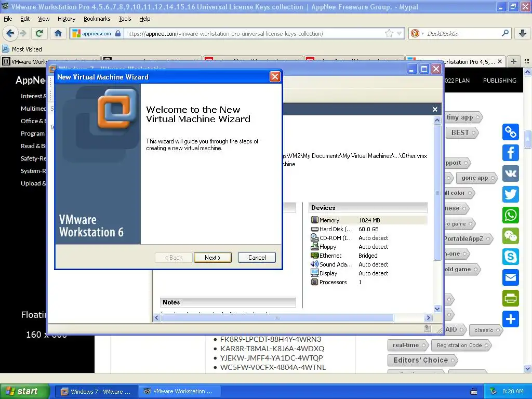This screenshot has height=399, width=532.
Task: Open the downloads arrow icon
Action: [x=523, y=33]
